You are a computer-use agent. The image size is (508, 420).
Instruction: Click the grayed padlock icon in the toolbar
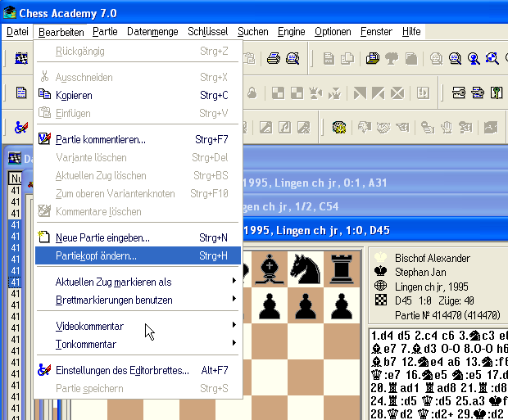click(252, 93)
